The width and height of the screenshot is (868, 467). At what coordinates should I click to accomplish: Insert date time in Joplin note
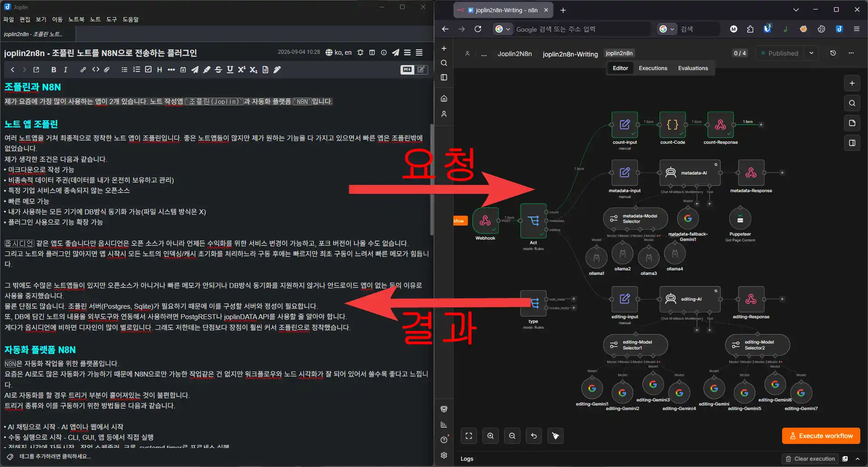[x=183, y=70]
